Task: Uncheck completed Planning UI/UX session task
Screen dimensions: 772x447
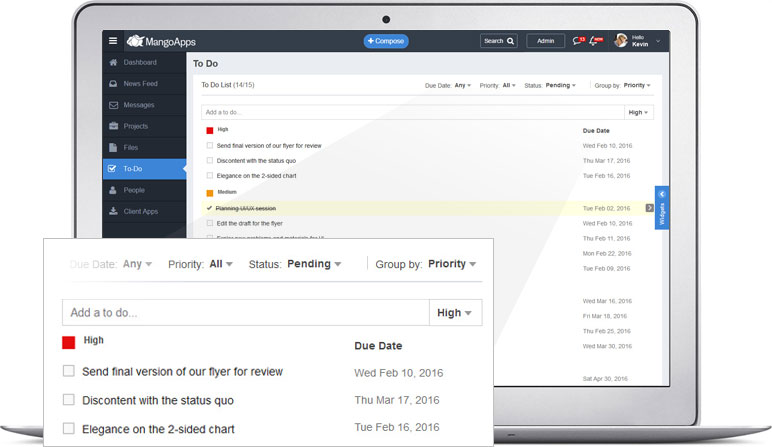Action: [209, 208]
